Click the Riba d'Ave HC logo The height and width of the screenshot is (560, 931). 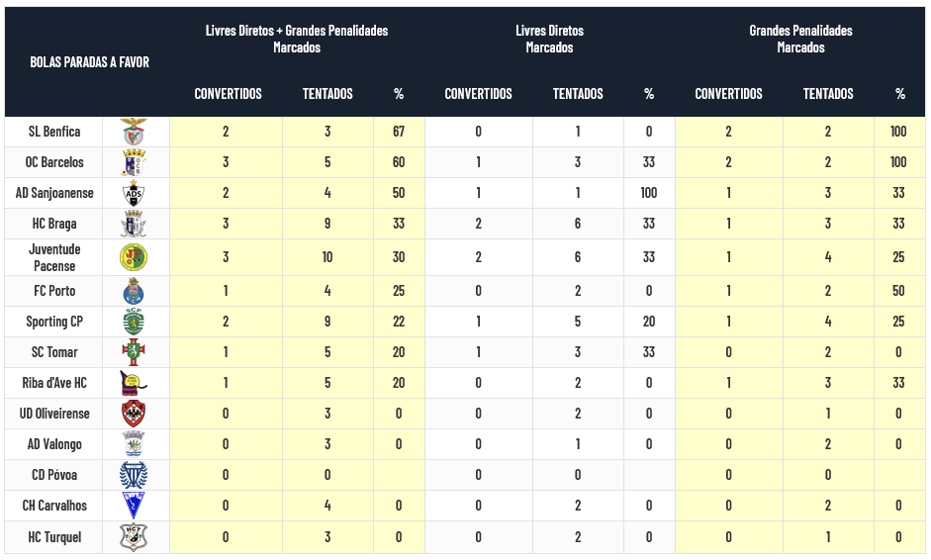click(x=133, y=383)
